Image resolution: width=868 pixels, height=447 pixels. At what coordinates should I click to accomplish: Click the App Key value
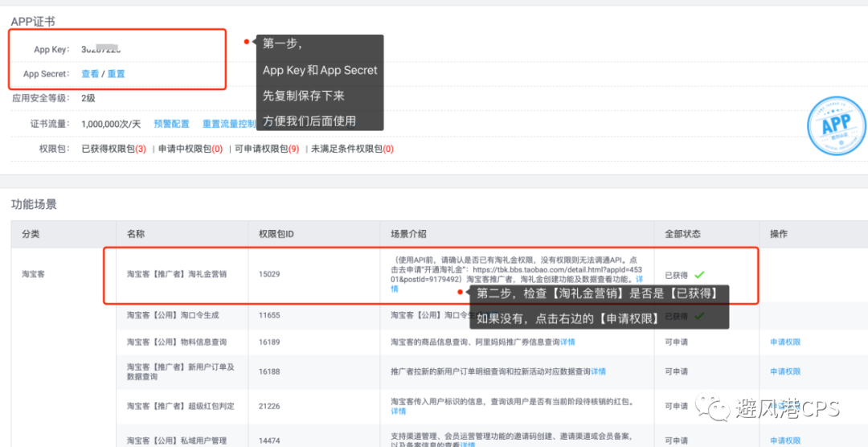point(101,49)
